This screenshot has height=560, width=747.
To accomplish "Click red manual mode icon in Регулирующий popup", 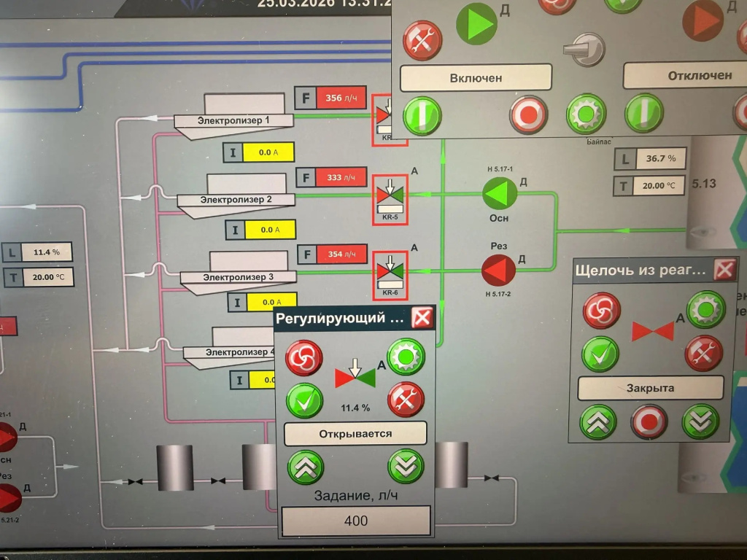I will point(303,358).
